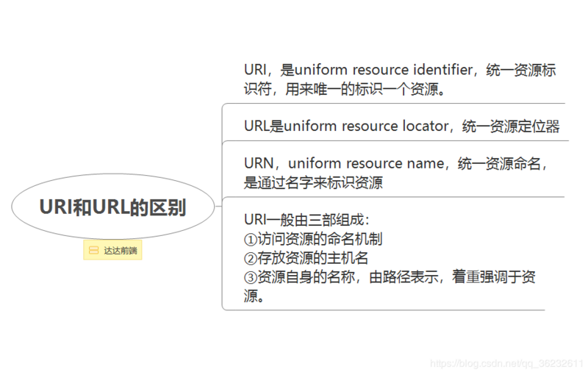Click the blog.csdn.net watermark link
This screenshot has width=588, height=375.
(506, 363)
